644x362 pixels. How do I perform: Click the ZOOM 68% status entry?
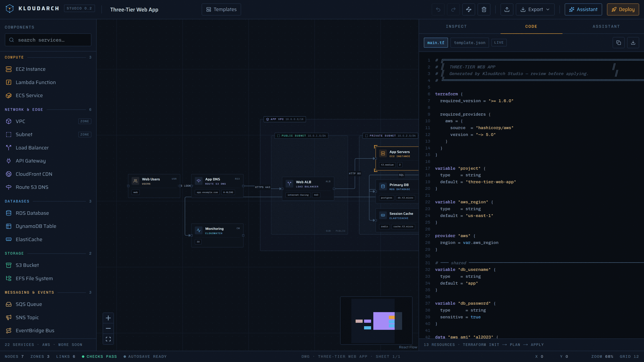pos(602,357)
